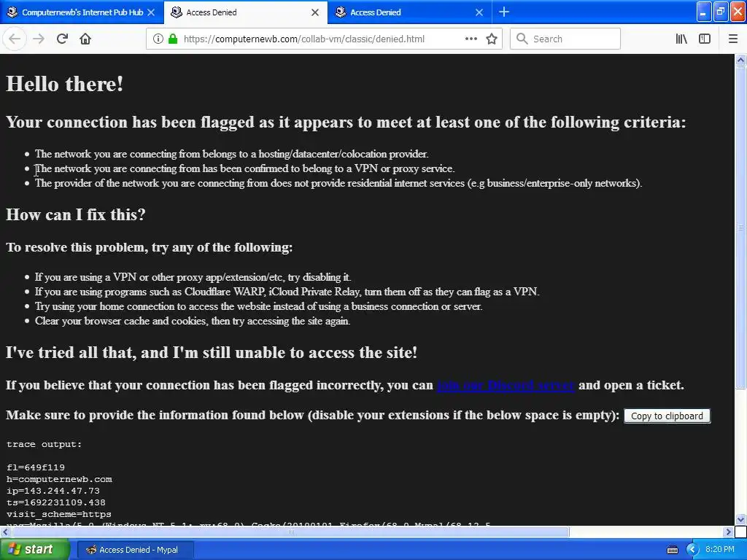Click the Copy to clipboard button
Screen dimensions: 747x560
point(667,416)
